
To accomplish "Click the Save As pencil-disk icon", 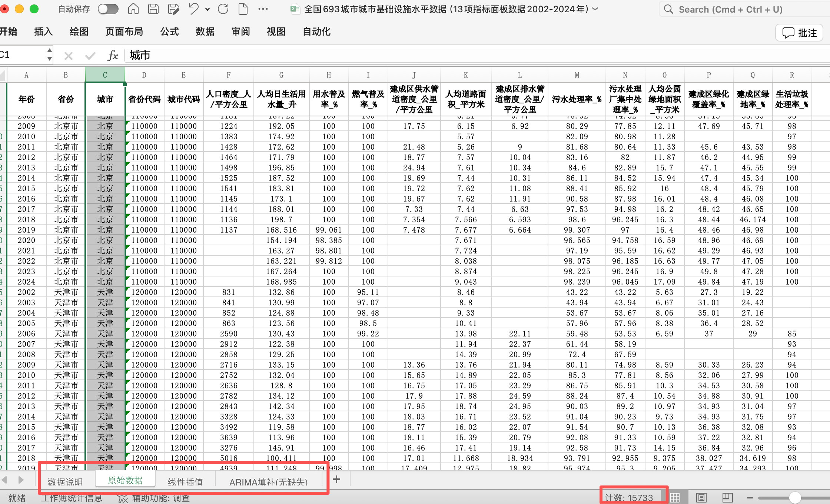I will (173, 9).
